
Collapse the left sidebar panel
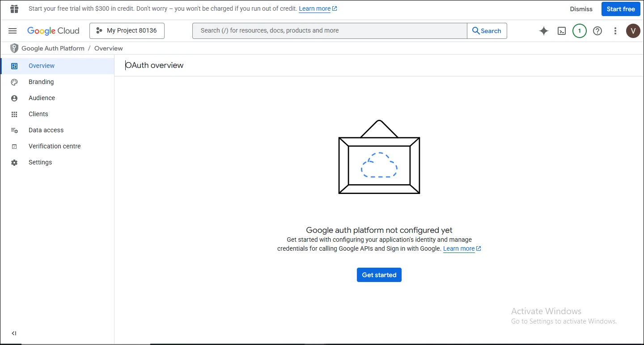pos(14,333)
